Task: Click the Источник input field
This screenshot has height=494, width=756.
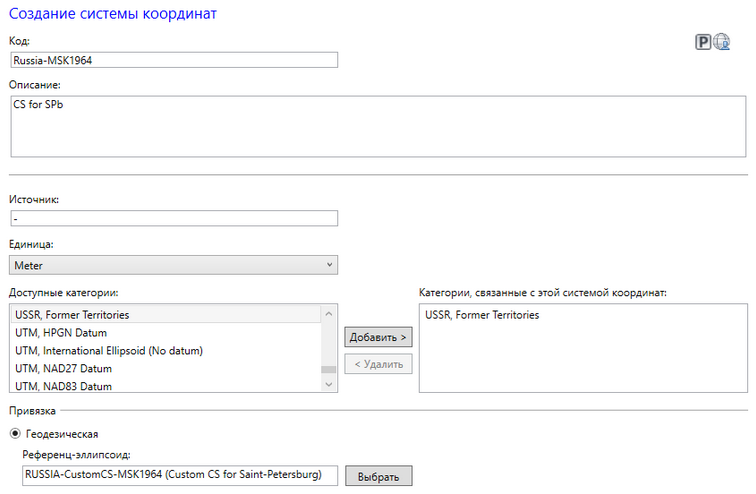Action: 174,218
